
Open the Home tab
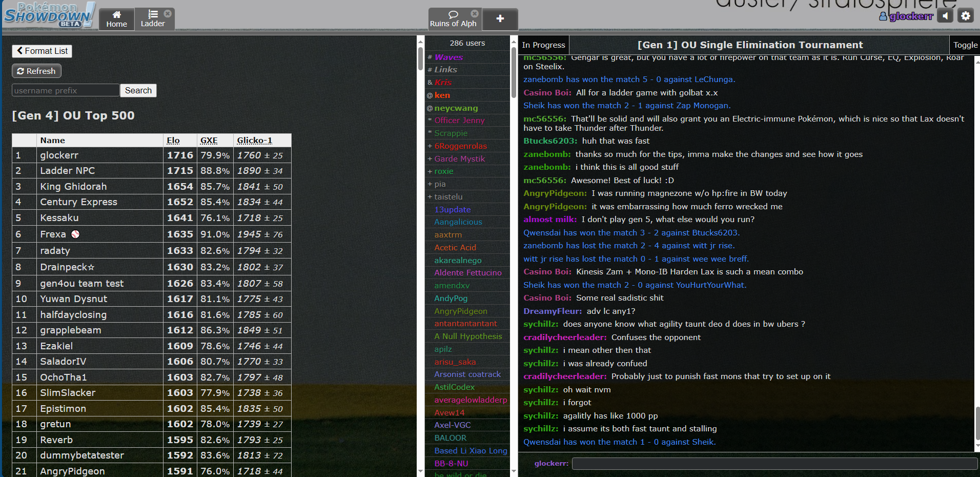pyautogui.click(x=116, y=19)
